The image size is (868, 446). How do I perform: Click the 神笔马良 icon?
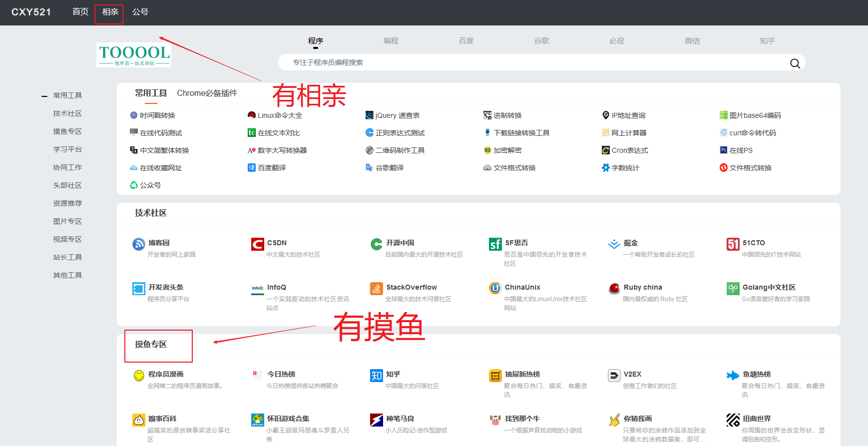377,420
